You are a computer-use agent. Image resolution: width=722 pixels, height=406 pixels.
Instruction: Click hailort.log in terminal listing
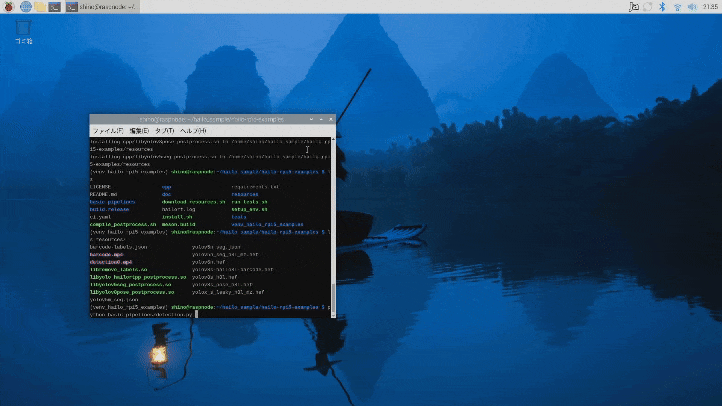(179, 209)
